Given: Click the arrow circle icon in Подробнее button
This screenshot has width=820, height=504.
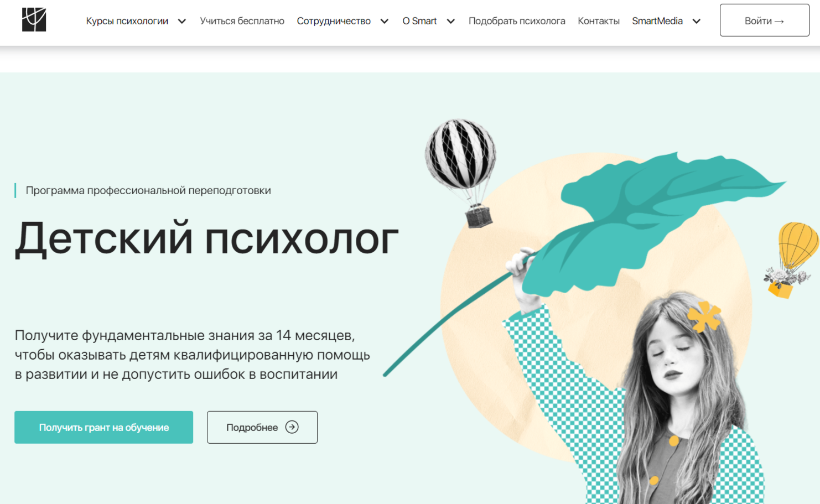Looking at the screenshot, I should pos(292,427).
